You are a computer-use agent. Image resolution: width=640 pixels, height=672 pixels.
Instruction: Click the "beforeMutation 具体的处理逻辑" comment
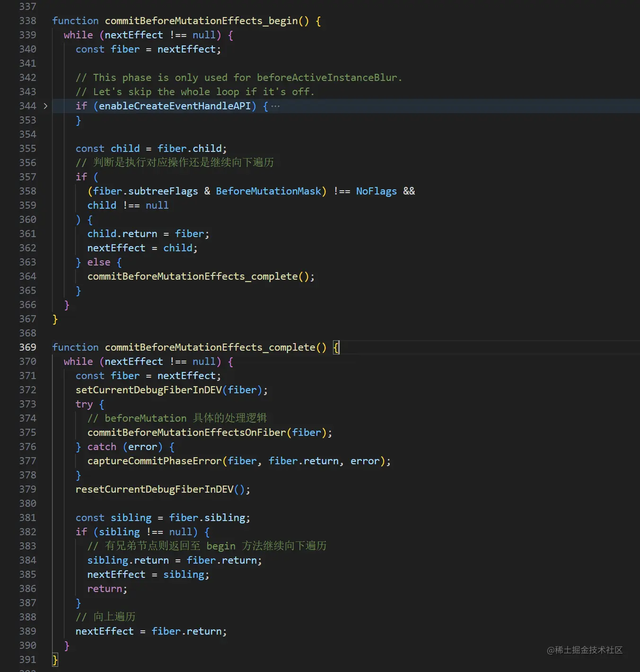(x=177, y=418)
